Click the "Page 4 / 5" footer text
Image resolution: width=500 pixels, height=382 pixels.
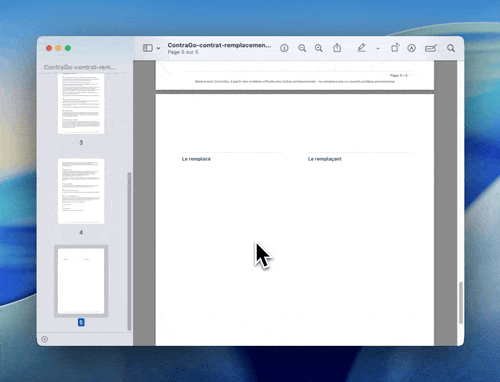pyautogui.click(x=399, y=75)
